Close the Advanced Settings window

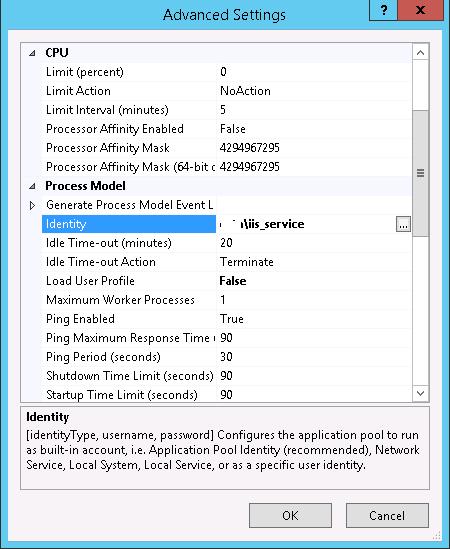[421, 11]
